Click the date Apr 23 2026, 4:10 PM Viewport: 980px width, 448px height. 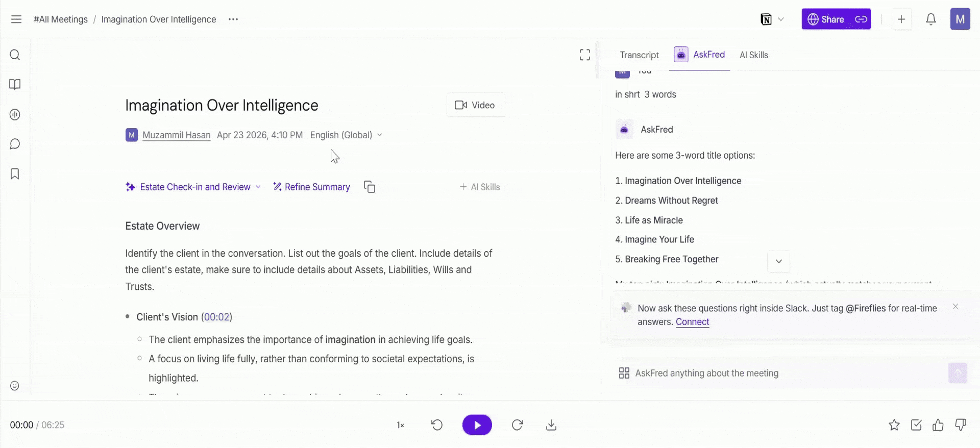point(260,135)
